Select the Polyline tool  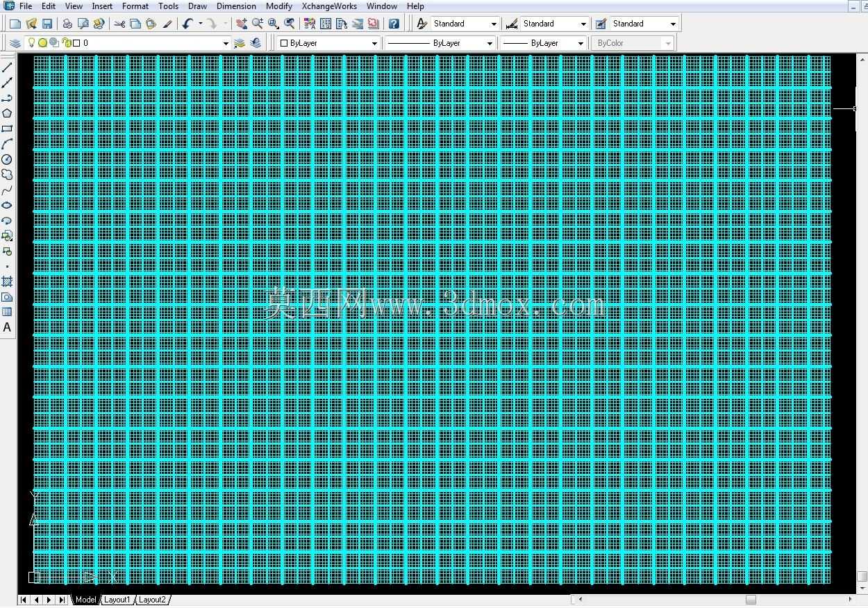[7, 98]
